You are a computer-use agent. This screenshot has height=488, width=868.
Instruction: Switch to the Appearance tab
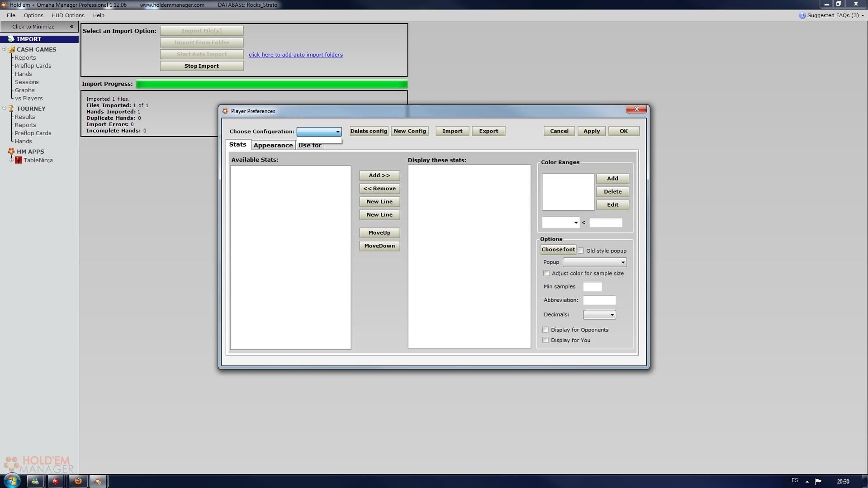coord(273,145)
